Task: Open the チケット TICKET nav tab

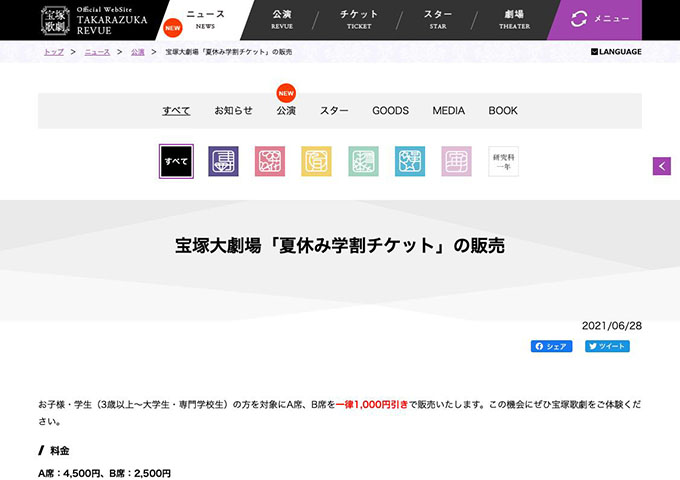Action: click(359, 20)
